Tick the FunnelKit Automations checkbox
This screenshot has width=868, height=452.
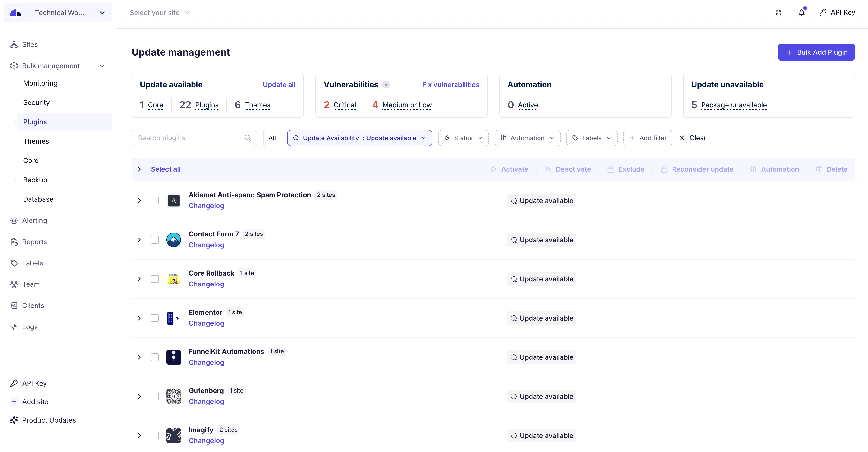click(x=155, y=357)
